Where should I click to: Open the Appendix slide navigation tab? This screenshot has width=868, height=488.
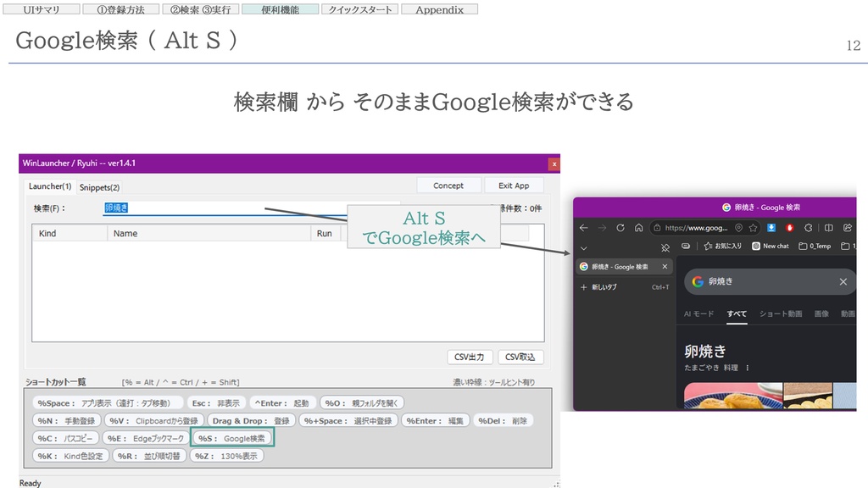pos(440,9)
